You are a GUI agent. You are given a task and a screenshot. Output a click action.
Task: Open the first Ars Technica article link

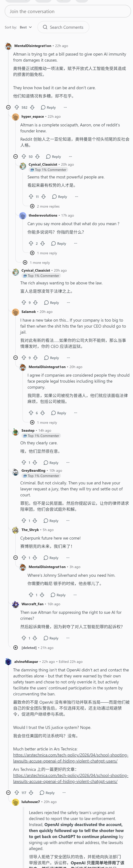pyautogui.click(x=71, y=758)
